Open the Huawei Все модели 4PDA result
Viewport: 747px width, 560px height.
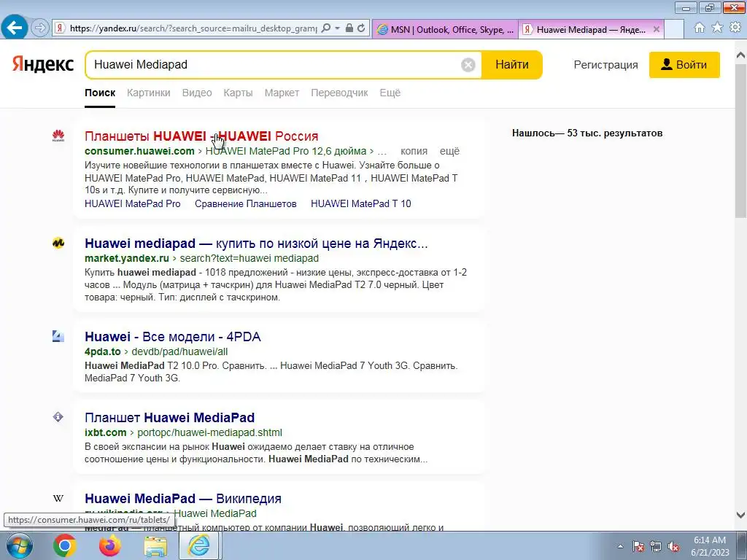[172, 337]
